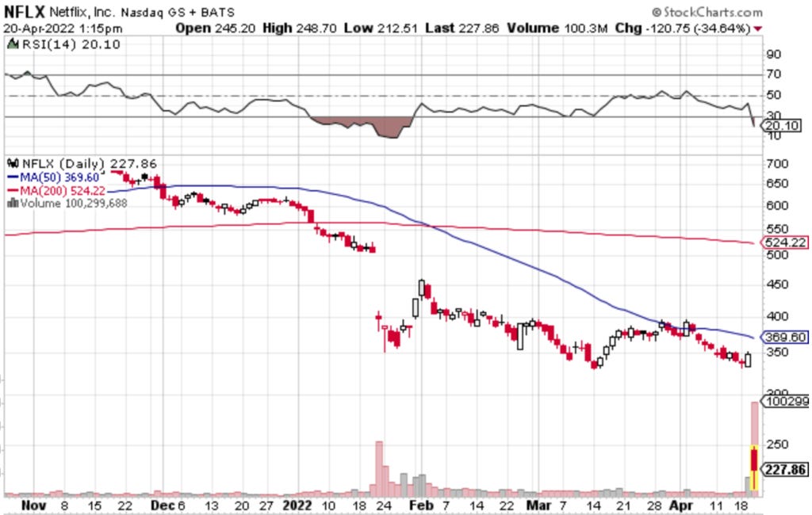Click the 30 level on RSI axis
The height and width of the screenshot is (515, 812).
pos(774,115)
